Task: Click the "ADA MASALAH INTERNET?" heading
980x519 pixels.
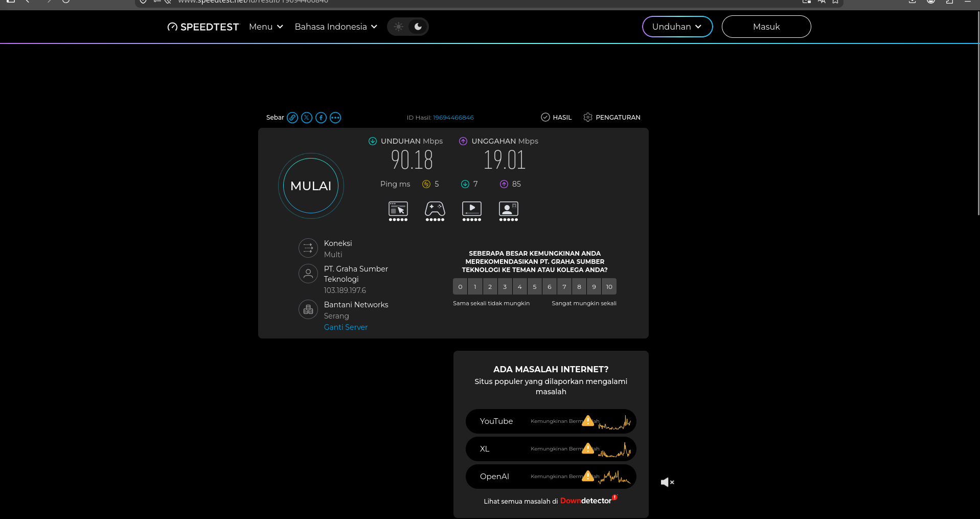Action: [x=551, y=369]
